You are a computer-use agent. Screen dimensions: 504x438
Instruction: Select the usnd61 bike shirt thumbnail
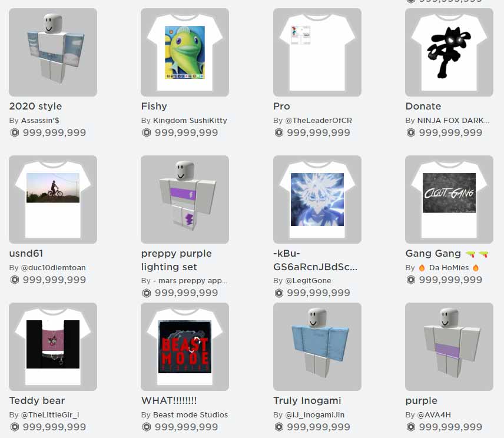(53, 200)
